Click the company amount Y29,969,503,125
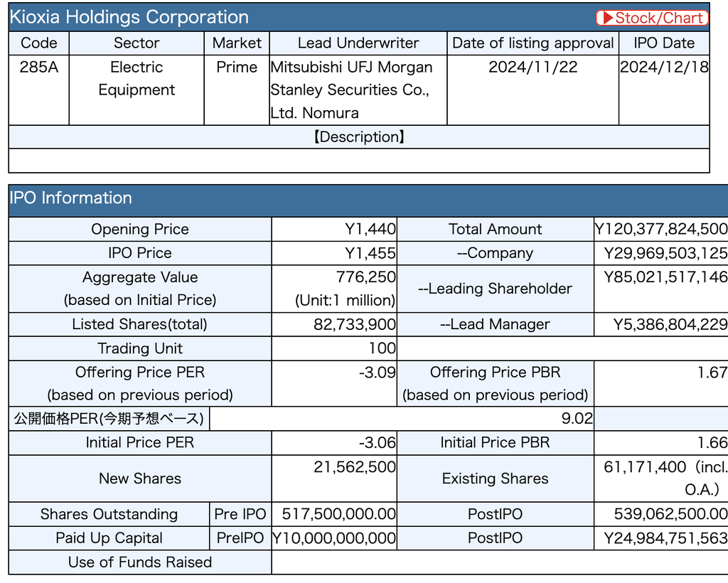 [x=665, y=253]
